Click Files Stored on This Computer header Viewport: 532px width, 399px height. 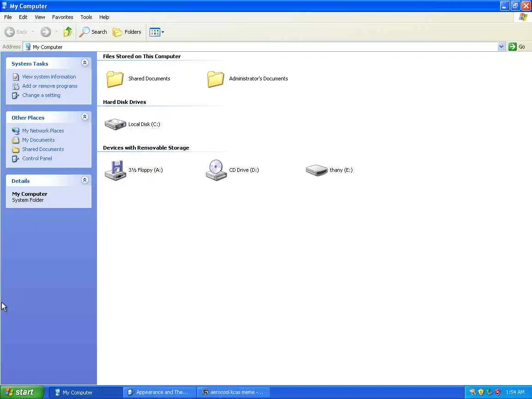(142, 56)
